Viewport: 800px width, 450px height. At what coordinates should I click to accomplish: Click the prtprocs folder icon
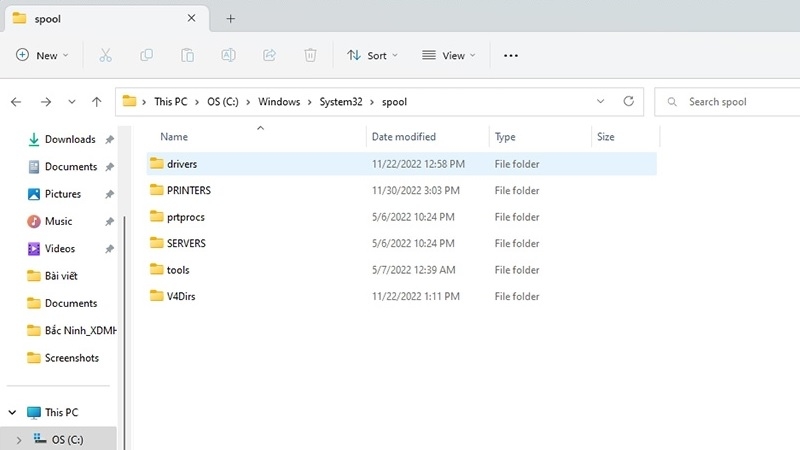click(157, 216)
